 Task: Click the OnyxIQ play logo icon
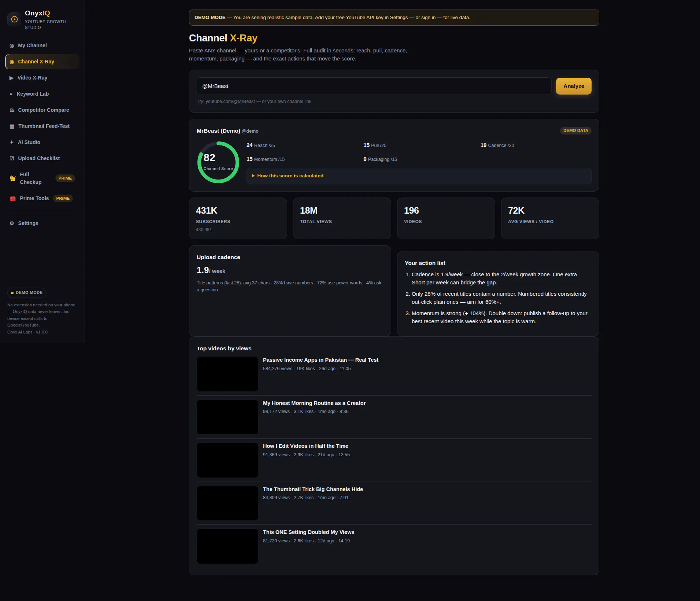point(14,19)
